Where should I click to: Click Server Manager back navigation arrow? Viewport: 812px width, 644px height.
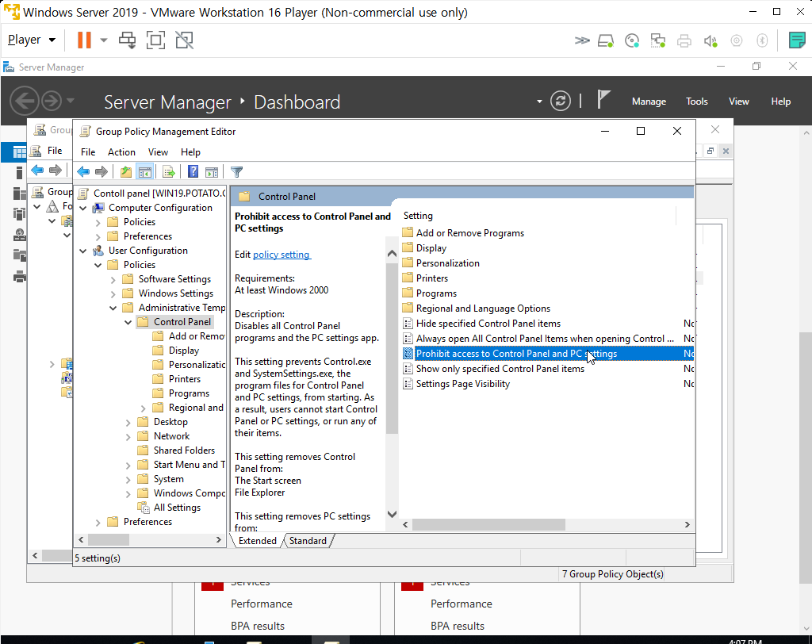[x=25, y=101]
